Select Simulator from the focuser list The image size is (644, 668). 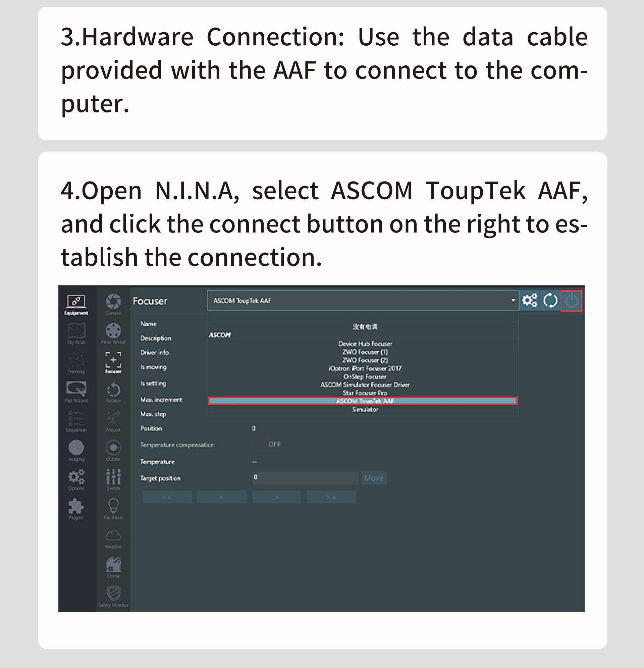[365, 409]
